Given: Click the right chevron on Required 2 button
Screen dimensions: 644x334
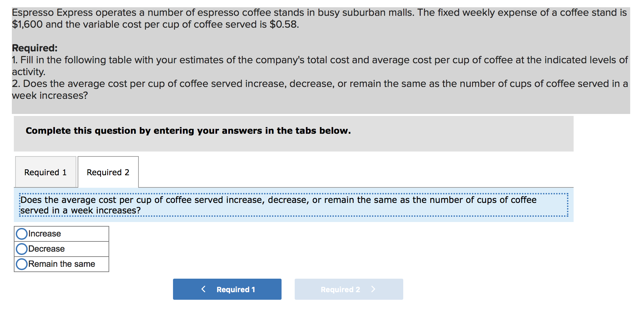Looking at the screenshot, I should pyautogui.click(x=373, y=289).
